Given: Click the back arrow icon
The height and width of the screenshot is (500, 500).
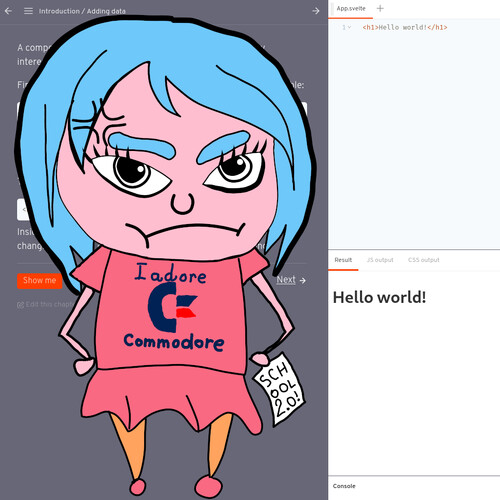Looking at the screenshot, I should point(8,11).
